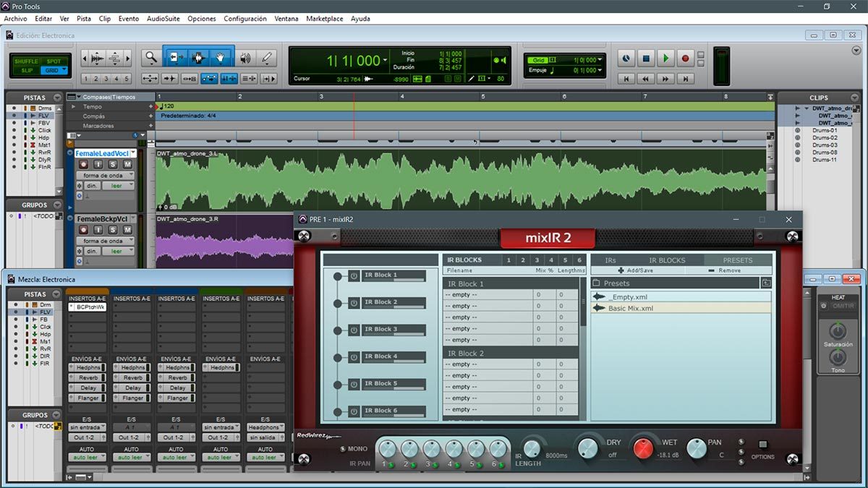The width and height of the screenshot is (868, 488).
Task: Expand the Tempo ruler
Action: (x=72, y=106)
